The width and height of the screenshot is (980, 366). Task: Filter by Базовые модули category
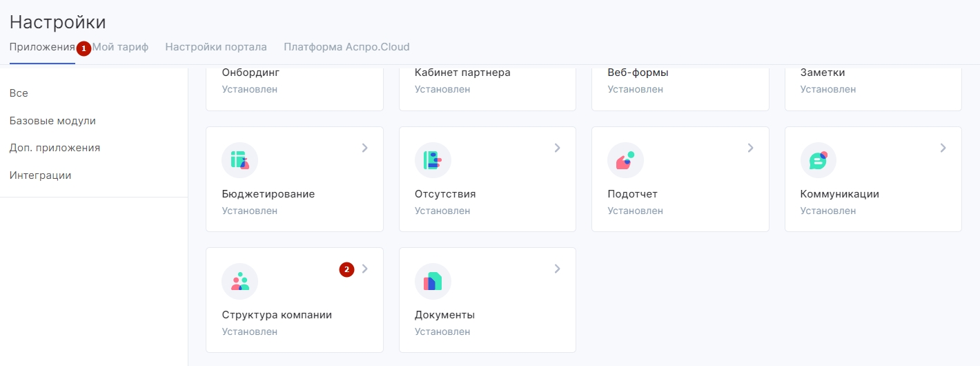click(52, 121)
